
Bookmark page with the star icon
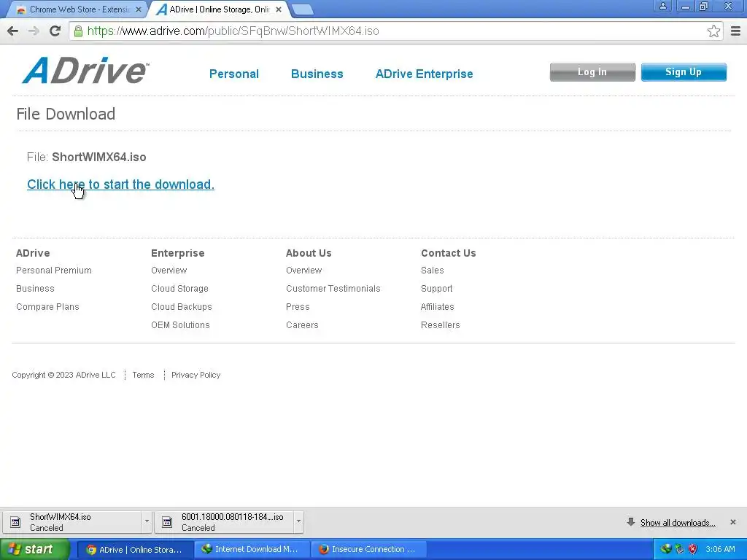coord(713,31)
